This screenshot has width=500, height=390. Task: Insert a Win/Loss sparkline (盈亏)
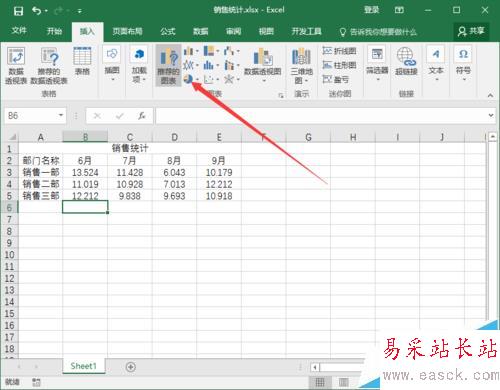click(x=336, y=79)
